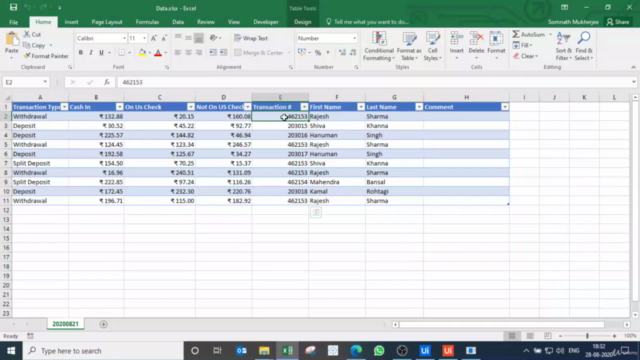
Task: Switch to Page Layout tab
Action: (107, 22)
